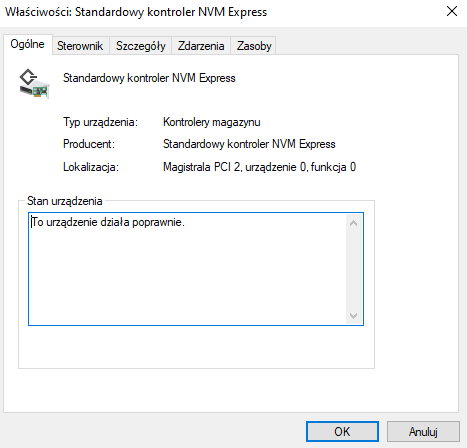Click the 'To urządzenie działa poprawnie.' text
The height and width of the screenshot is (448, 467).
tap(108, 222)
